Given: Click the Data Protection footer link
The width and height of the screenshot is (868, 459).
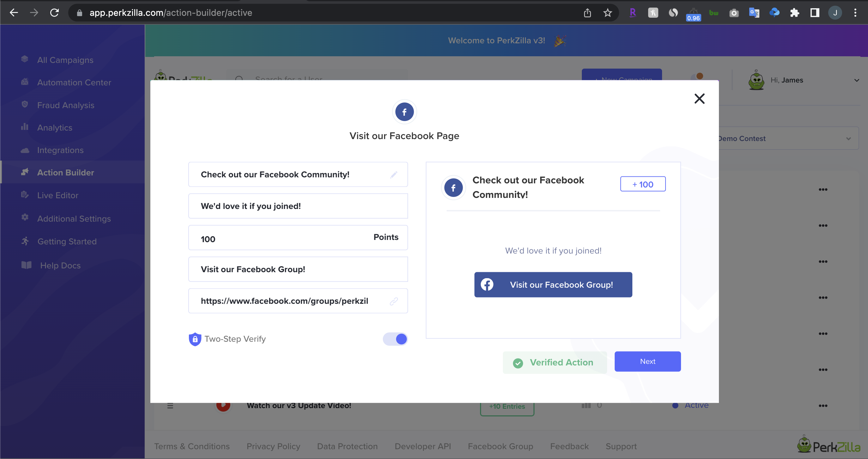Looking at the screenshot, I should click(x=347, y=446).
